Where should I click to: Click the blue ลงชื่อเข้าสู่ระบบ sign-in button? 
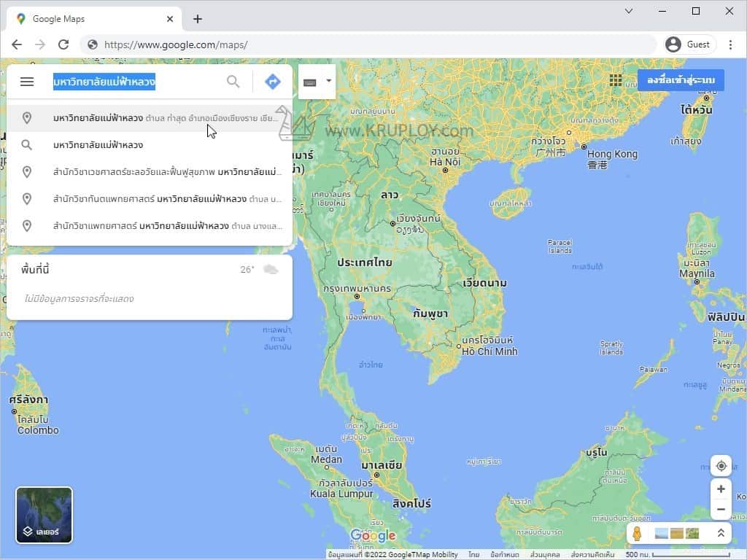pyautogui.click(x=681, y=80)
